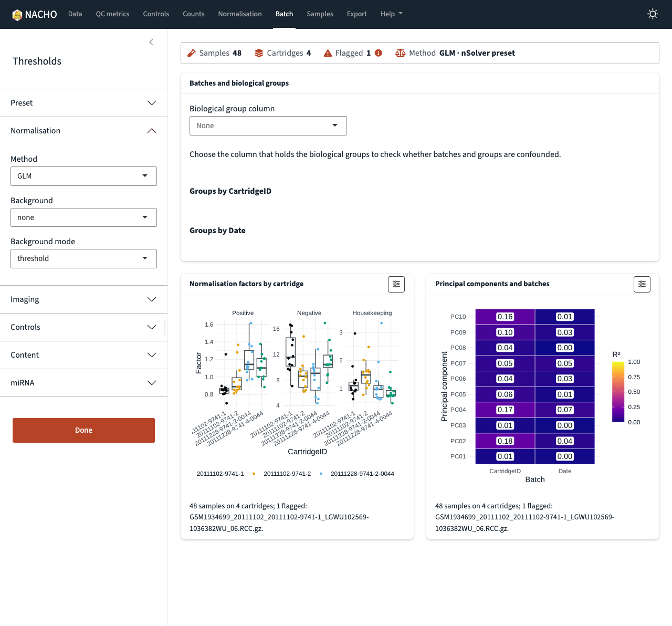Select the Batch tab
Image resolution: width=672 pixels, height=626 pixels.
point(284,14)
